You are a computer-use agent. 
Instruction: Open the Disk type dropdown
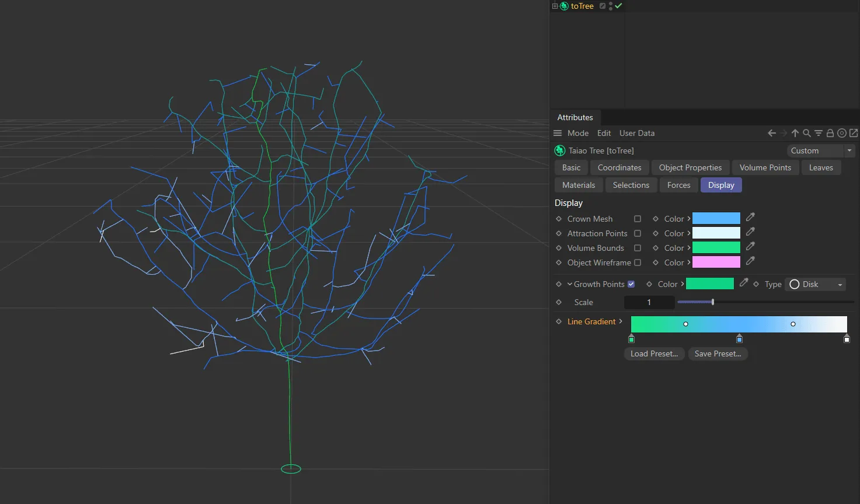[816, 284]
